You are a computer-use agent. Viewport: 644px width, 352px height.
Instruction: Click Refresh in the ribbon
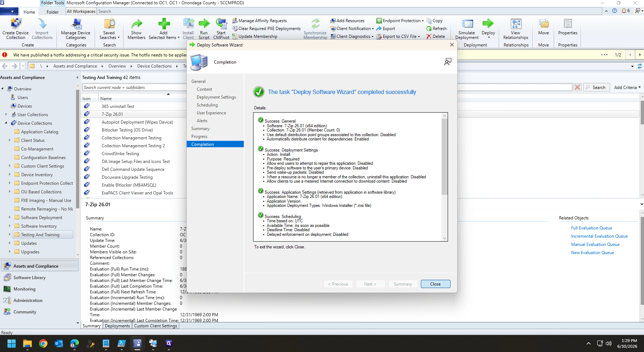[437, 29]
